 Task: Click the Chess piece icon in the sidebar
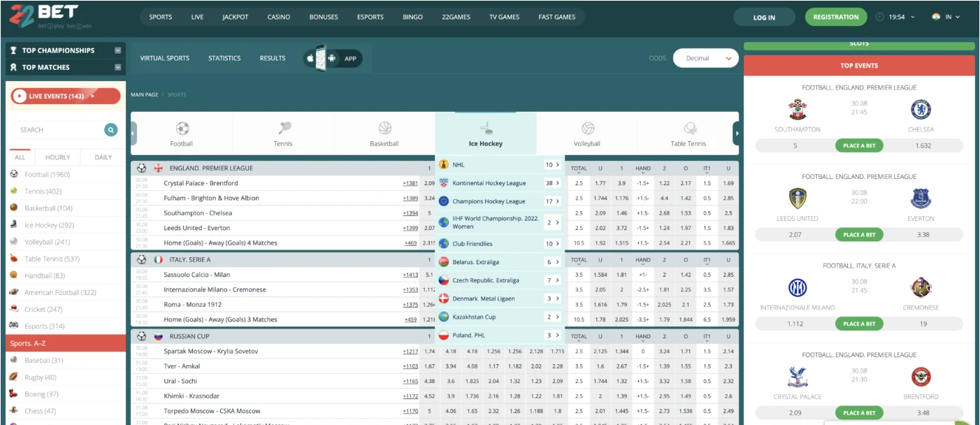point(14,410)
